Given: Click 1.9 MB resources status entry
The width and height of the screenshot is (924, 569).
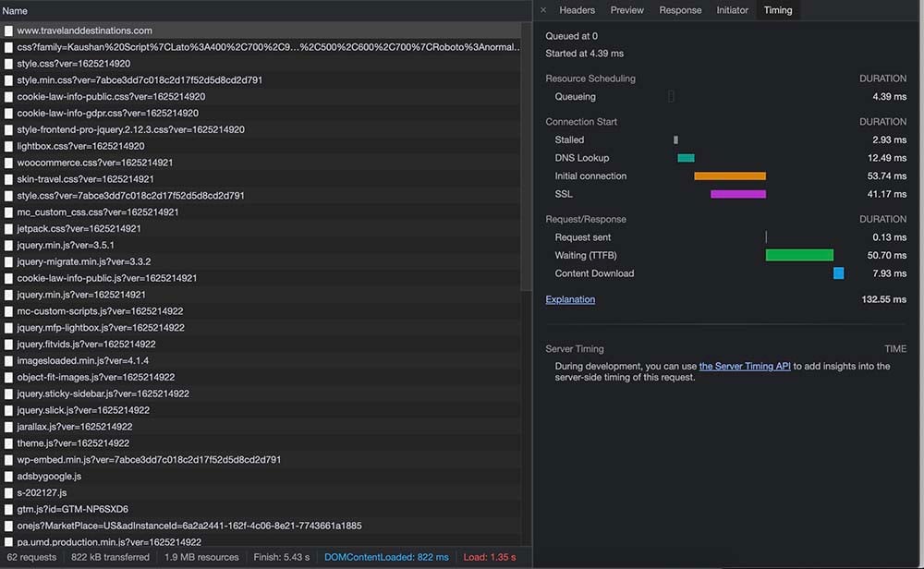Looking at the screenshot, I should (201, 557).
